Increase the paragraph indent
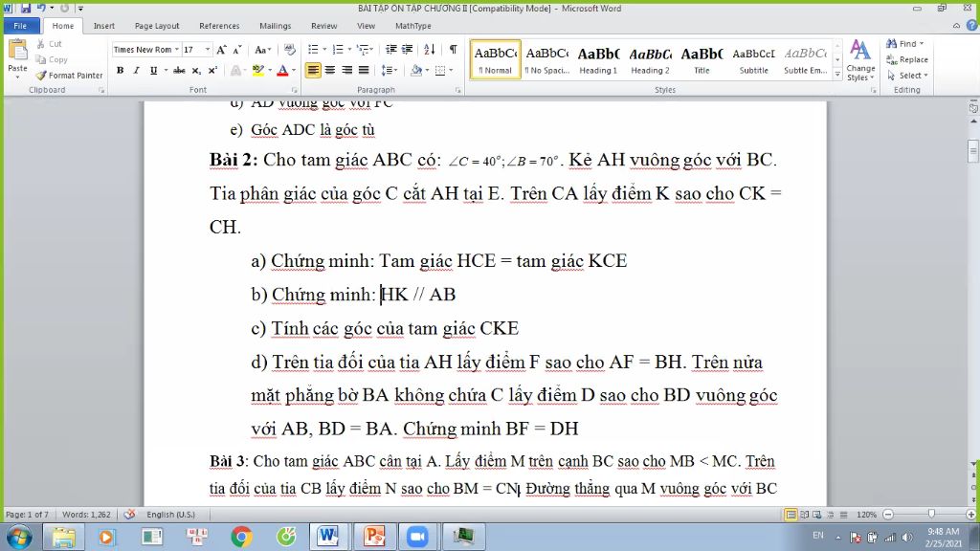Screen dimensions: 980x551 pos(408,50)
